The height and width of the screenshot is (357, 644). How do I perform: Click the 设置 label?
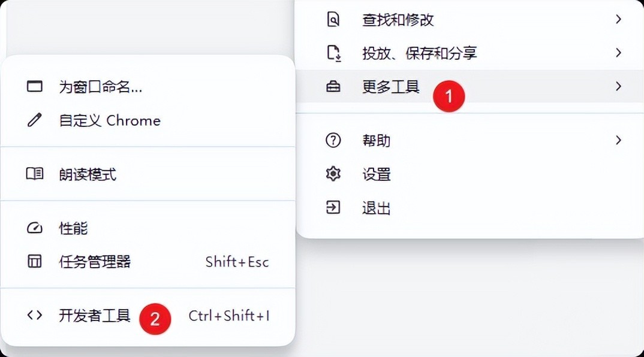coord(377,174)
